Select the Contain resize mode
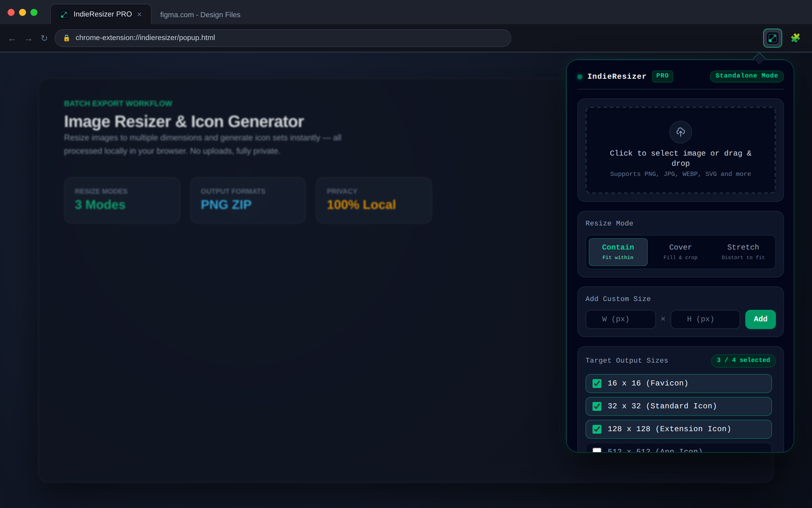The width and height of the screenshot is (812, 508). pyautogui.click(x=618, y=252)
